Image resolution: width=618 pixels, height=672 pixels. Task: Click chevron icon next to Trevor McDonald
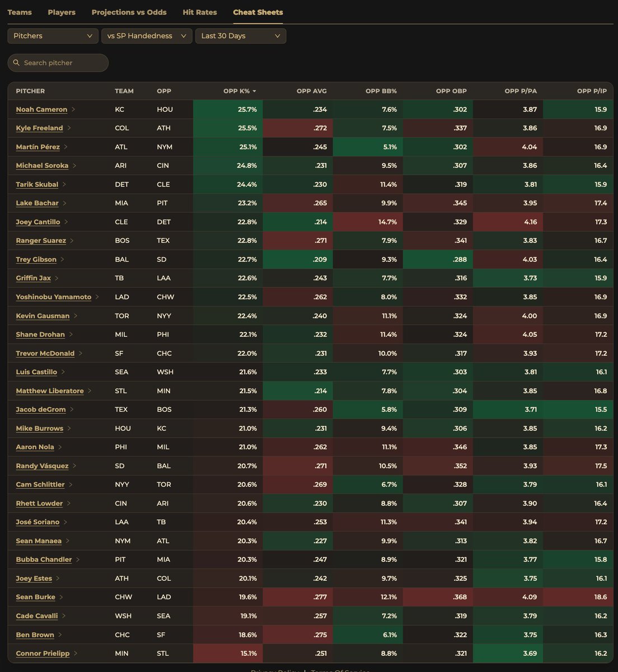point(80,353)
